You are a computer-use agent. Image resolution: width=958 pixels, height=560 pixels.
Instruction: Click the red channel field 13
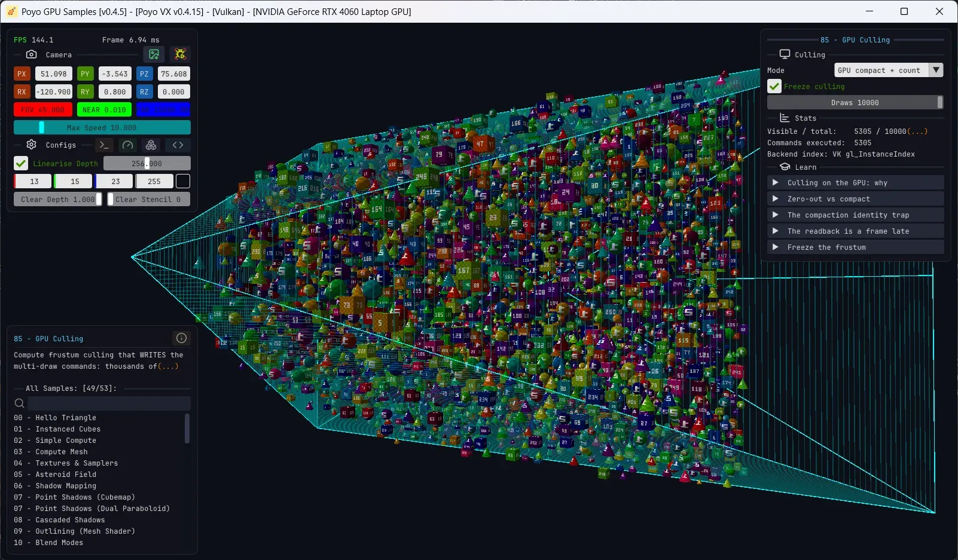point(33,181)
